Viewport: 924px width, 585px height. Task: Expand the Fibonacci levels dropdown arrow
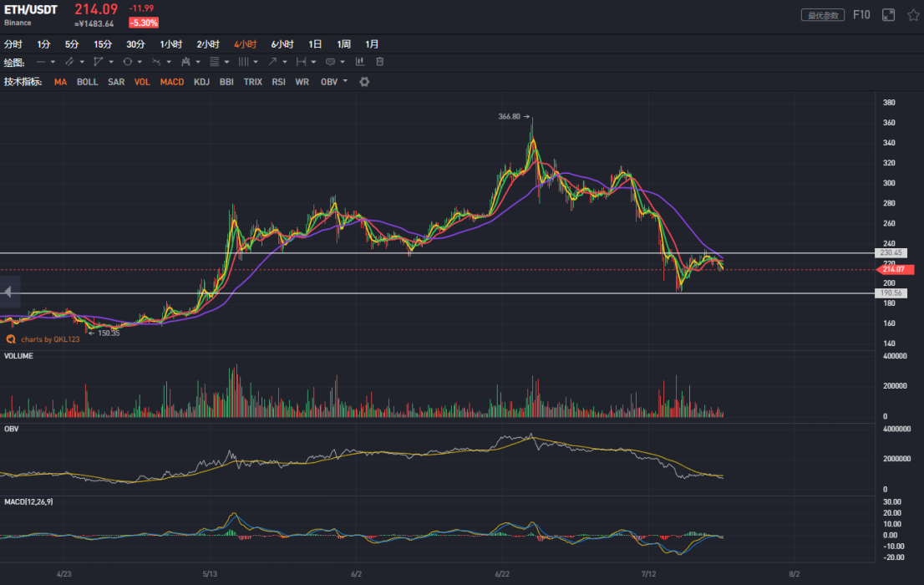pyautogui.click(x=227, y=62)
